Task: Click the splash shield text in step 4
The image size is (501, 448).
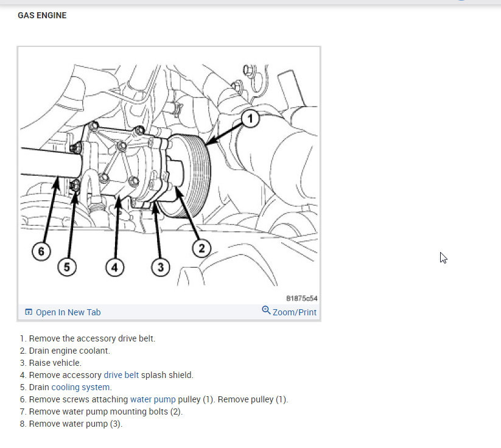Action: click(x=167, y=375)
